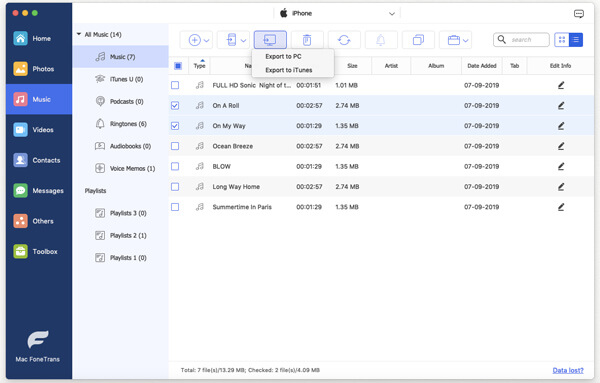Viewport: 600px width, 383px height.
Task: Check the BLOW checkbox
Action: (x=175, y=166)
